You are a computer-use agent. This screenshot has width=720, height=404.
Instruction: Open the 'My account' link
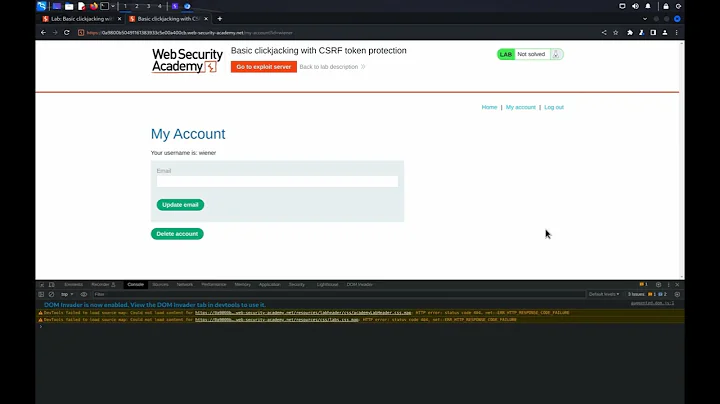click(x=521, y=107)
